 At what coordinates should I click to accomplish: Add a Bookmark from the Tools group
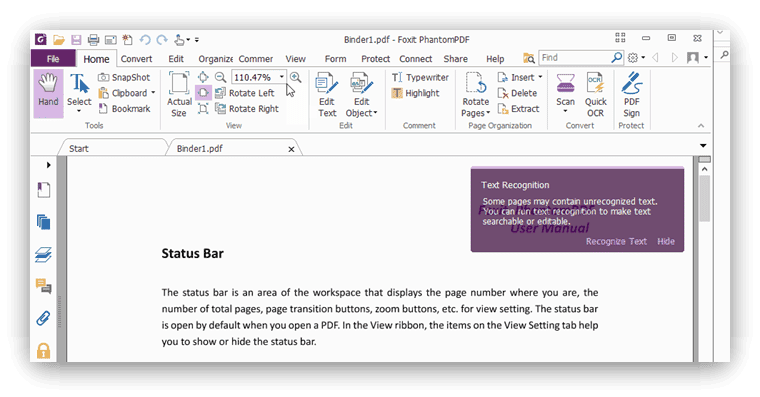click(124, 109)
